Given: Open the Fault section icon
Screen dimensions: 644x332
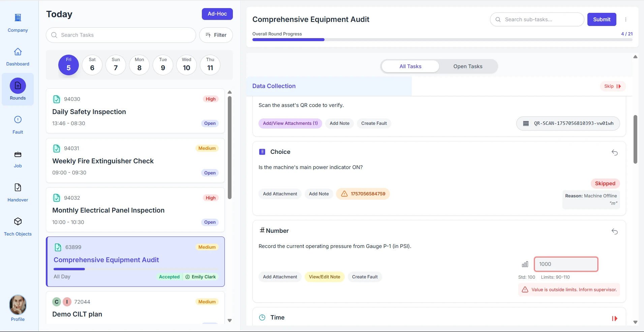Looking at the screenshot, I should [x=18, y=120].
